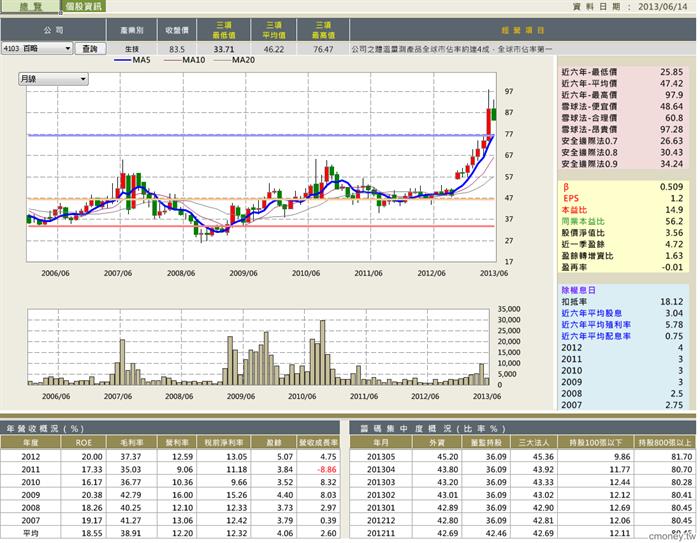Click the red β label
Viewport: 700px width, 543px height.
[566, 187]
